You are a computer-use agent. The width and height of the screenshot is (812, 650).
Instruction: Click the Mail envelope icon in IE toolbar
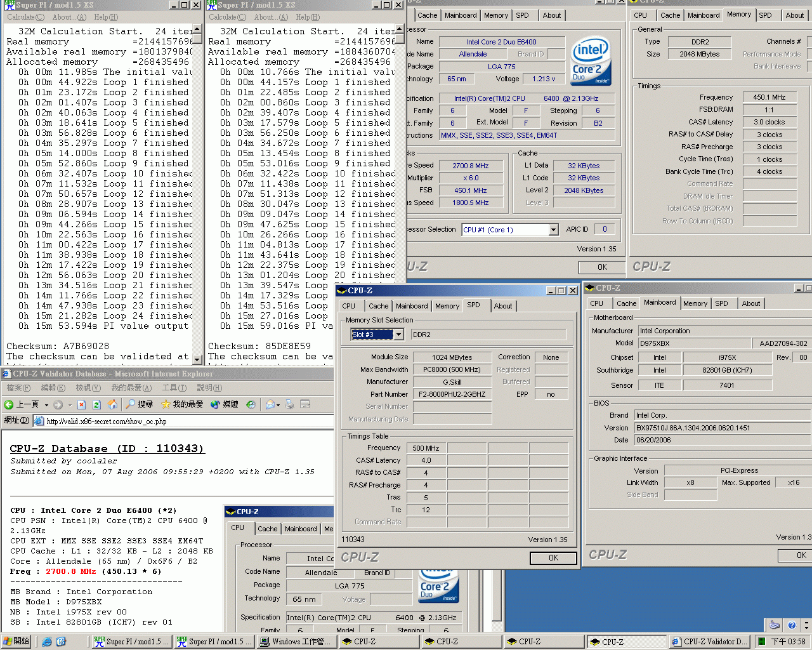270,404
